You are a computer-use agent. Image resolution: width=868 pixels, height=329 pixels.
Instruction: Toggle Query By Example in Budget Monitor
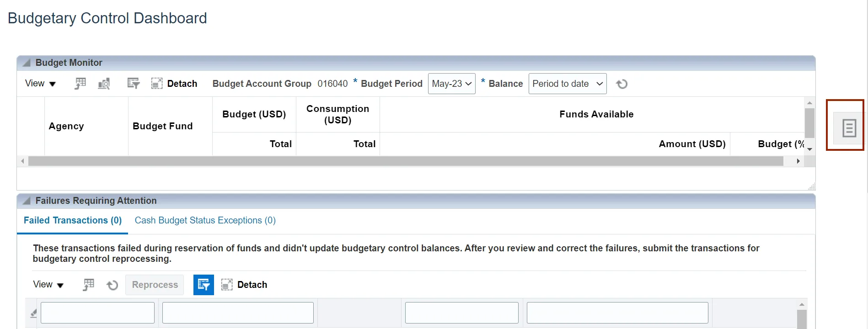coord(133,84)
